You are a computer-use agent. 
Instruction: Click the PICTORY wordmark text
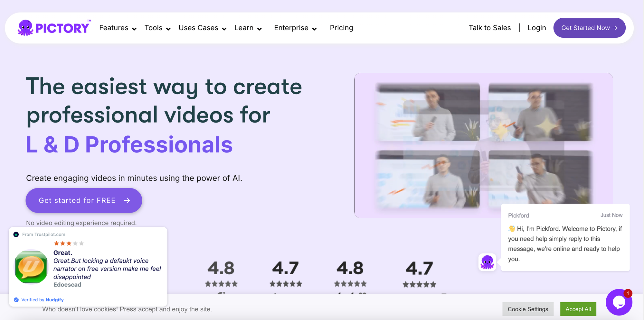62,28
